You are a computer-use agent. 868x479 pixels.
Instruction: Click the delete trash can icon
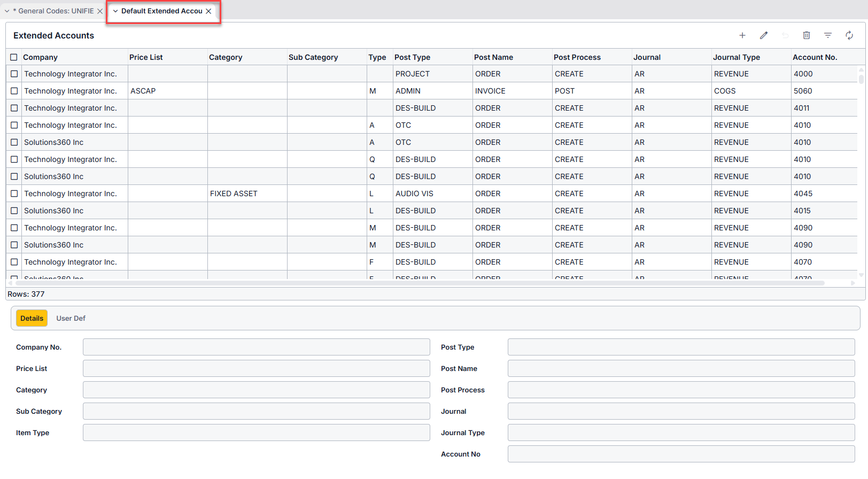click(x=807, y=35)
